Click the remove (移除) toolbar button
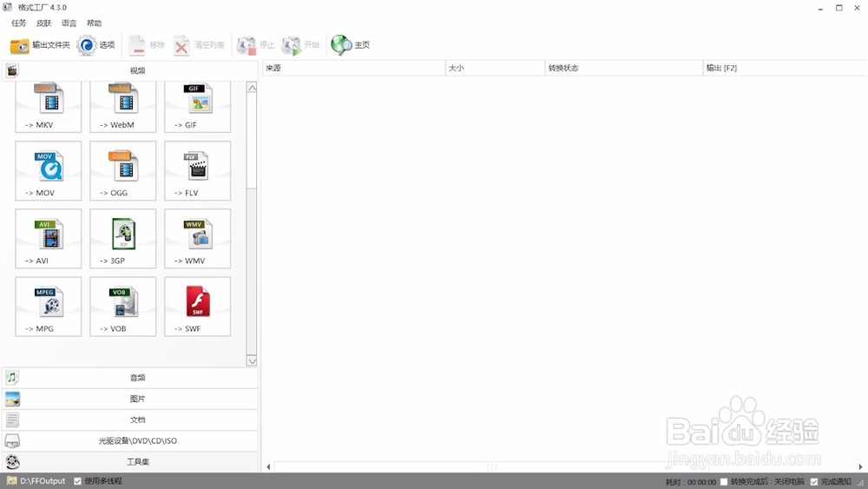Image resolution: width=868 pixels, height=489 pixels. click(147, 45)
